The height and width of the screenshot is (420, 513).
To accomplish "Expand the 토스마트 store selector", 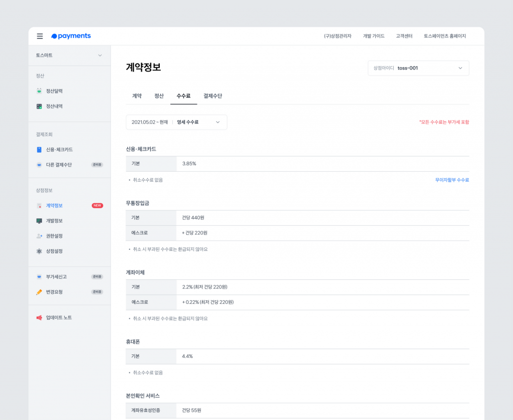I will coord(69,55).
